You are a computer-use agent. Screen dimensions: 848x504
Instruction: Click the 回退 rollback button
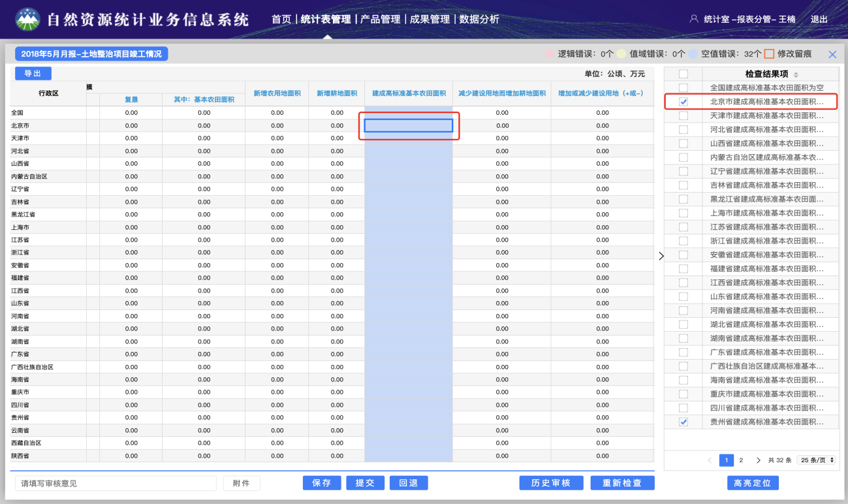(x=409, y=483)
